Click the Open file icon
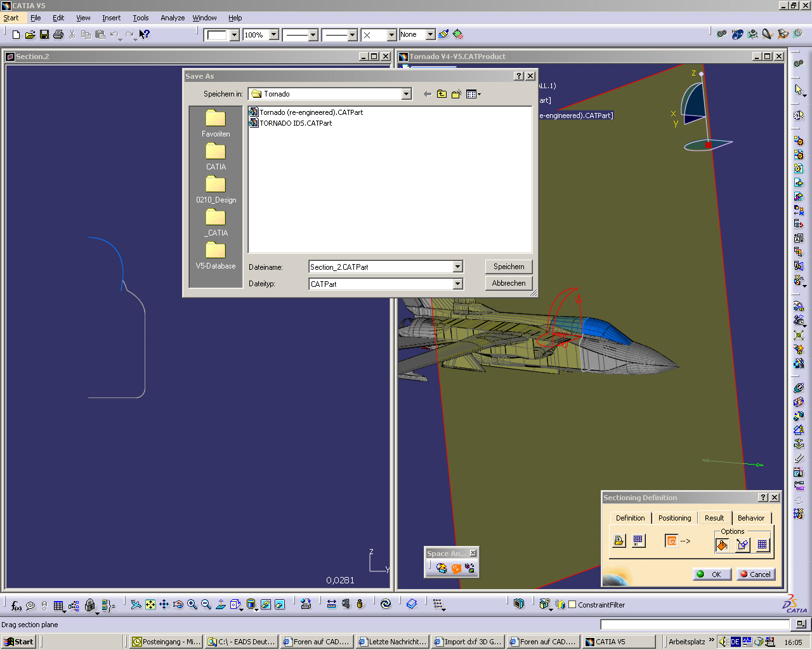The width and height of the screenshot is (812, 650). [30, 34]
